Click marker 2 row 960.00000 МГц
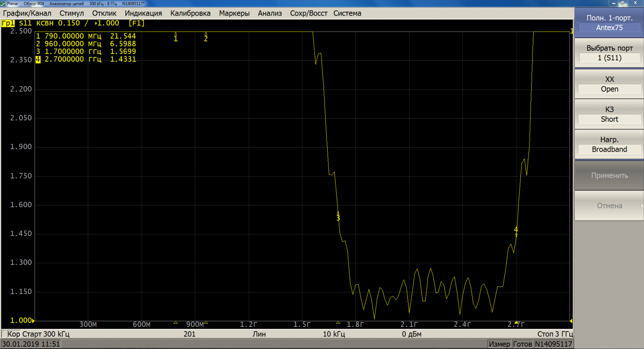644x349 pixels. (x=86, y=44)
